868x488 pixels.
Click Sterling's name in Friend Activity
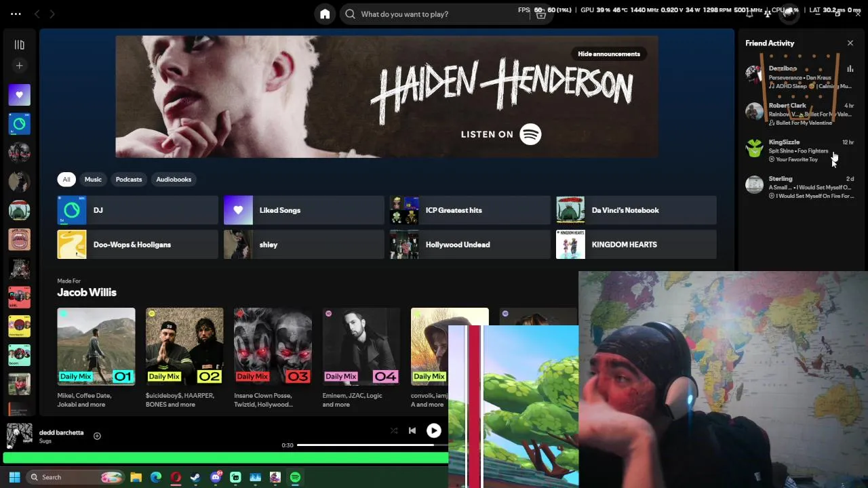click(x=781, y=179)
